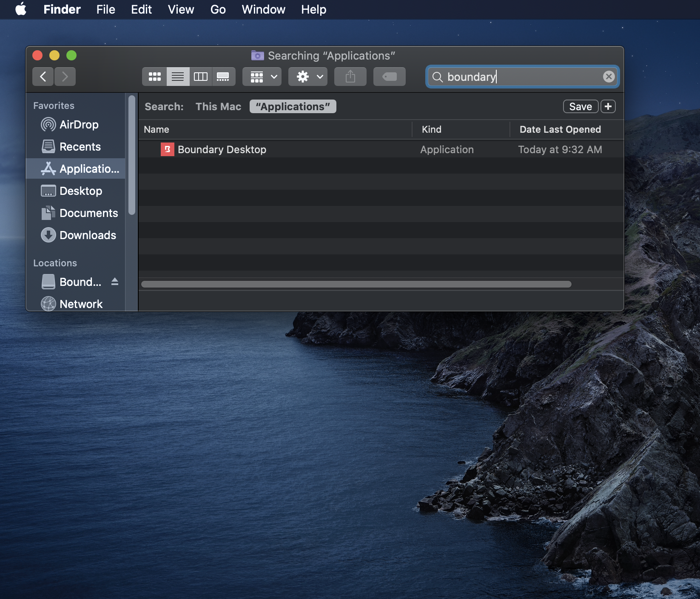The image size is (700, 599).
Task: Click the folder icon in window title
Action: click(257, 55)
